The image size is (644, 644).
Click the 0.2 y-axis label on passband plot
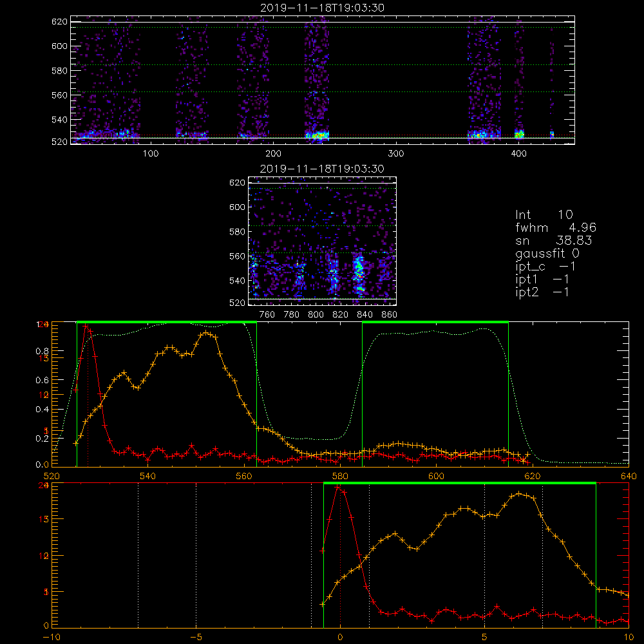point(43,439)
